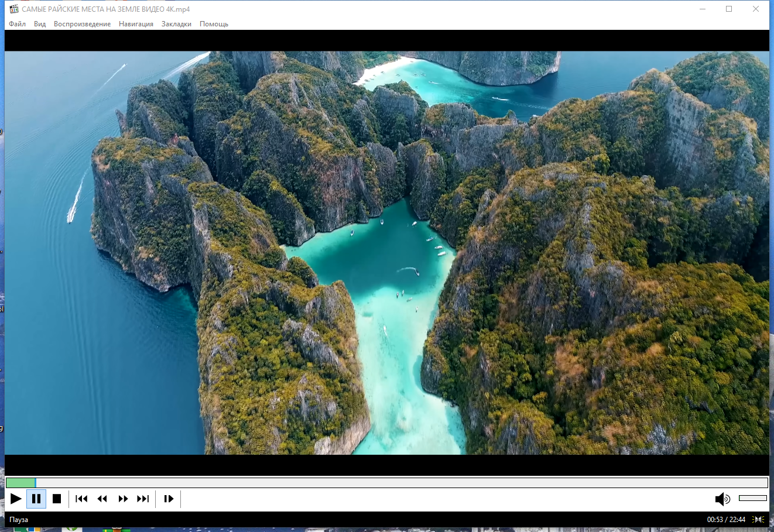Expand the Закладки menu
The height and width of the screenshot is (532, 774).
(x=176, y=24)
